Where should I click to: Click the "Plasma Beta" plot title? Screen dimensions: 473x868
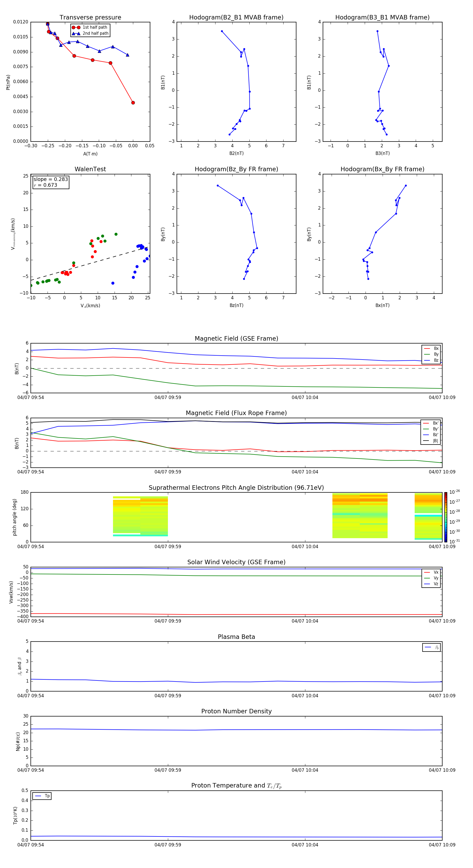[236, 637]
